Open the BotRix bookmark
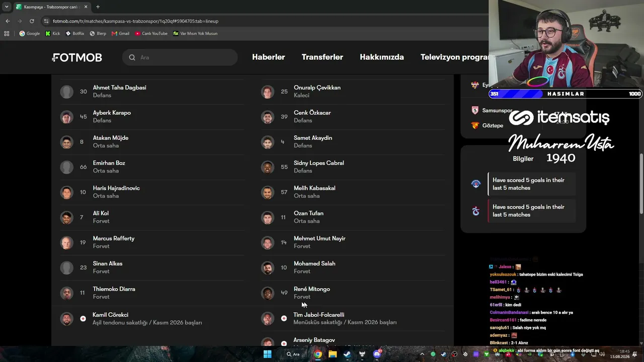644x362 pixels. 75,34
